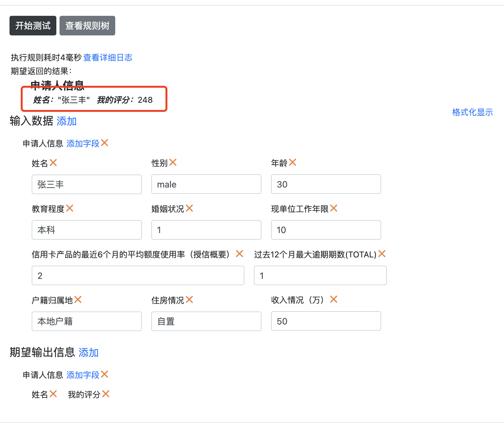Delete the 过去12个月最大逾期期数 field X icon
The height and width of the screenshot is (425, 504).
(x=382, y=254)
